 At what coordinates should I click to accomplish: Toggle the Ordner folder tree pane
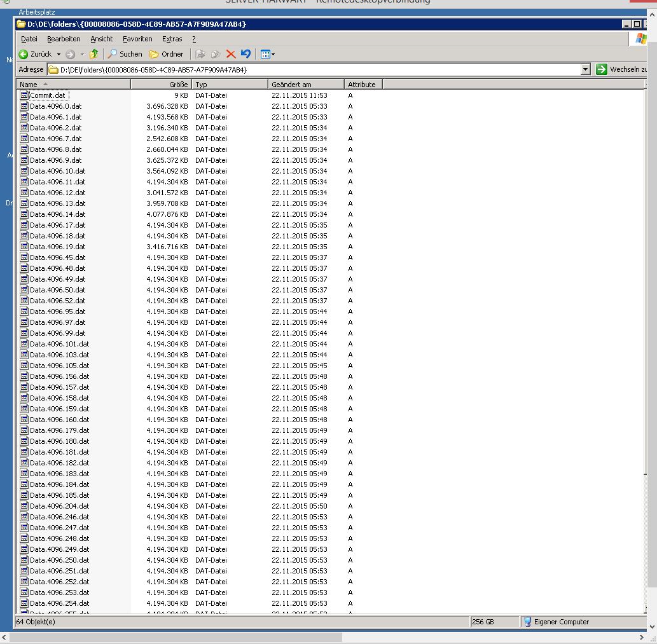166,54
